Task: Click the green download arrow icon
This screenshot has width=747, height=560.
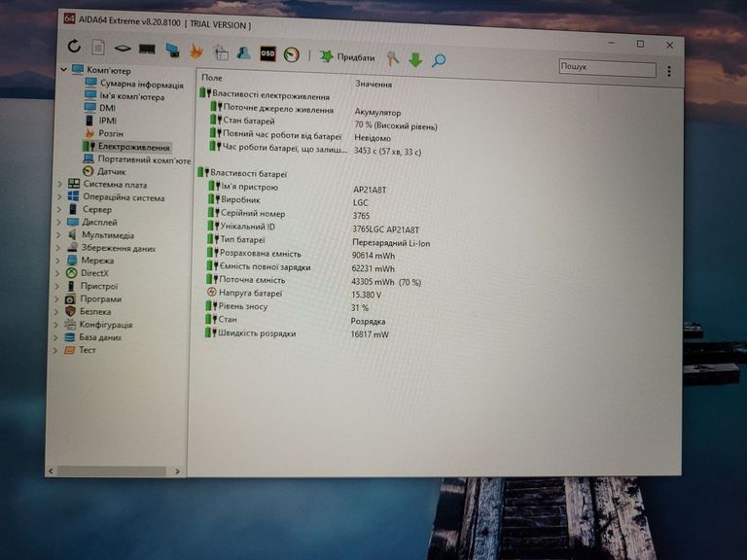Action: [x=415, y=59]
